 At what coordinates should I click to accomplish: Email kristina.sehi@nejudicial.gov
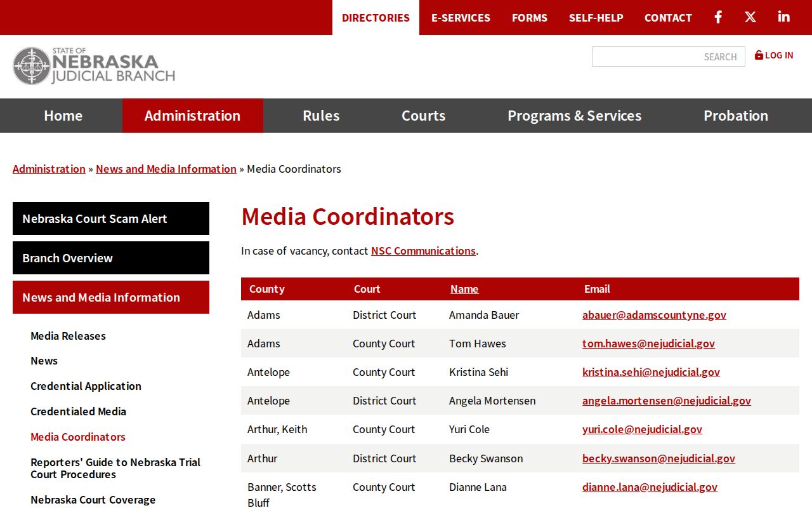[x=651, y=372]
